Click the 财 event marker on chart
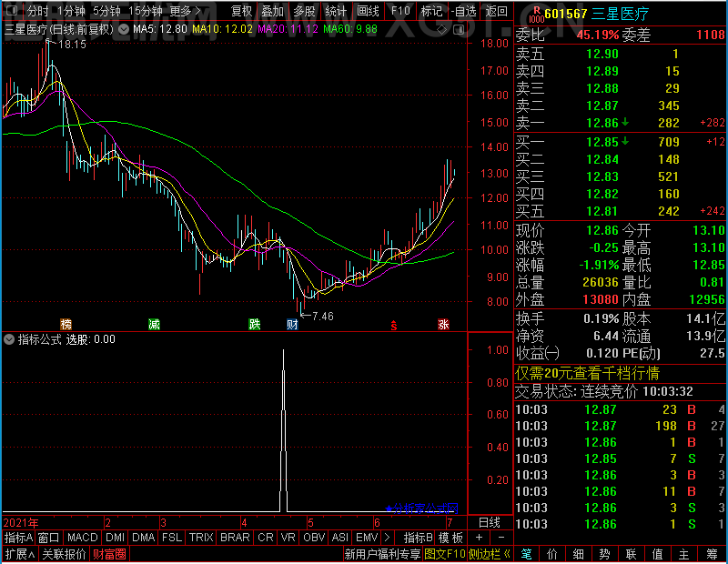 (292, 324)
